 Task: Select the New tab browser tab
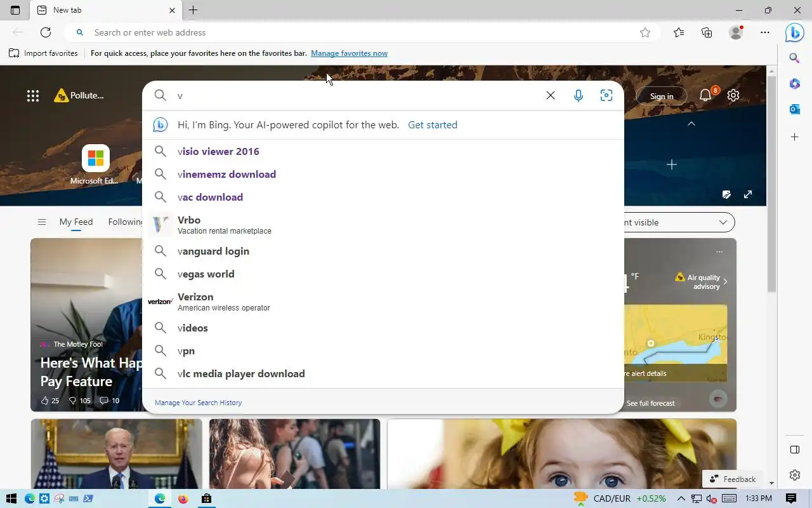(107, 10)
